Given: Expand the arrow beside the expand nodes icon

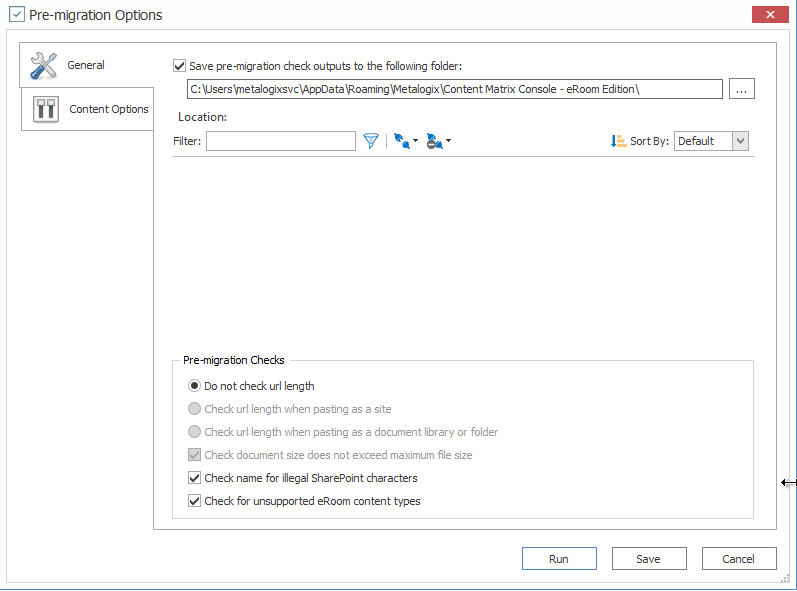Looking at the screenshot, I should pyautogui.click(x=416, y=141).
